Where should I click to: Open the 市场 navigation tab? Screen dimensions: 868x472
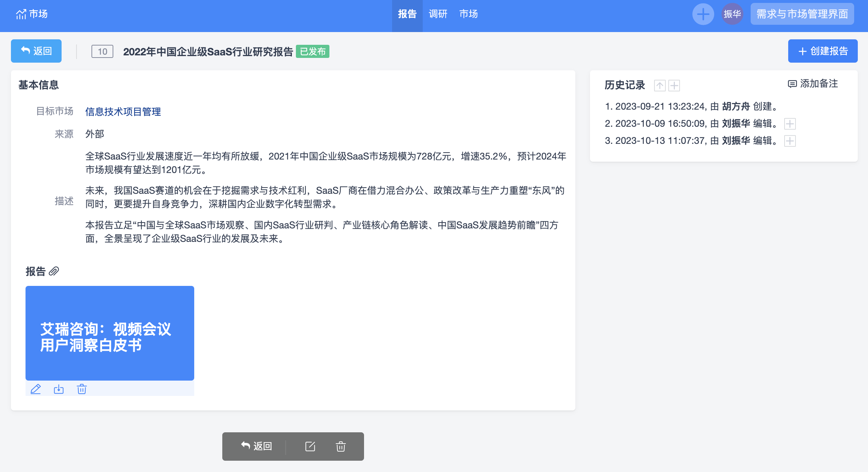click(468, 14)
